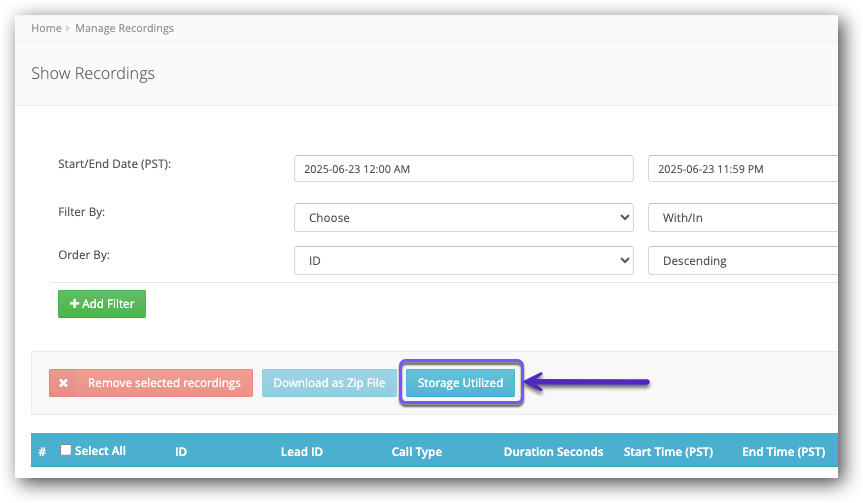The height and width of the screenshot is (503, 863).
Task: Open the Filter By Choose dropdown
Action: click(x=463, y=217)
